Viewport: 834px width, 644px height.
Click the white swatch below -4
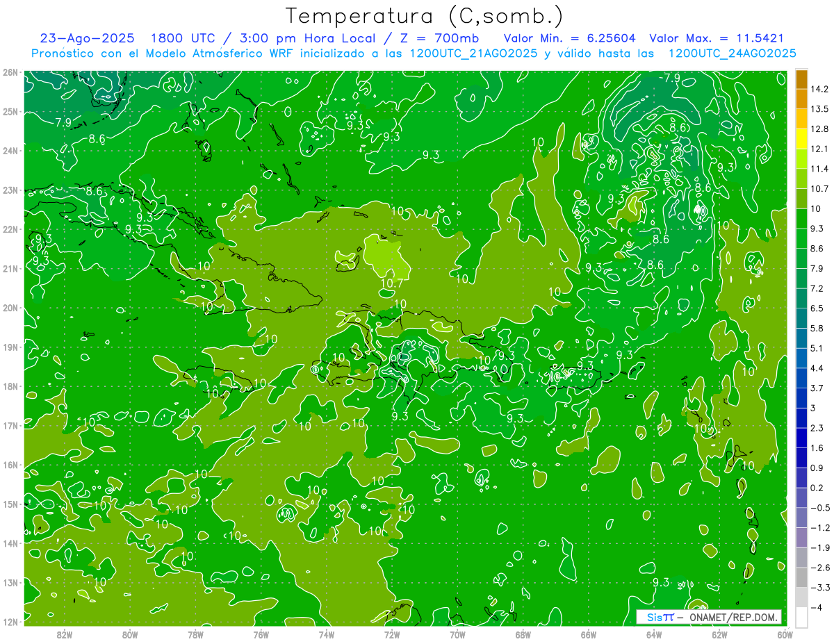(801, 617)
